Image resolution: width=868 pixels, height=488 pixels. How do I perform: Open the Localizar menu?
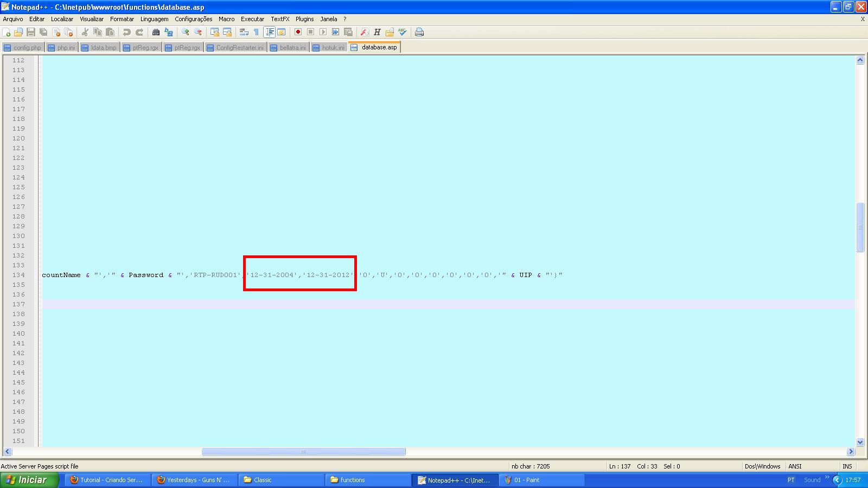pyautogui.click(x=62, y=19)
